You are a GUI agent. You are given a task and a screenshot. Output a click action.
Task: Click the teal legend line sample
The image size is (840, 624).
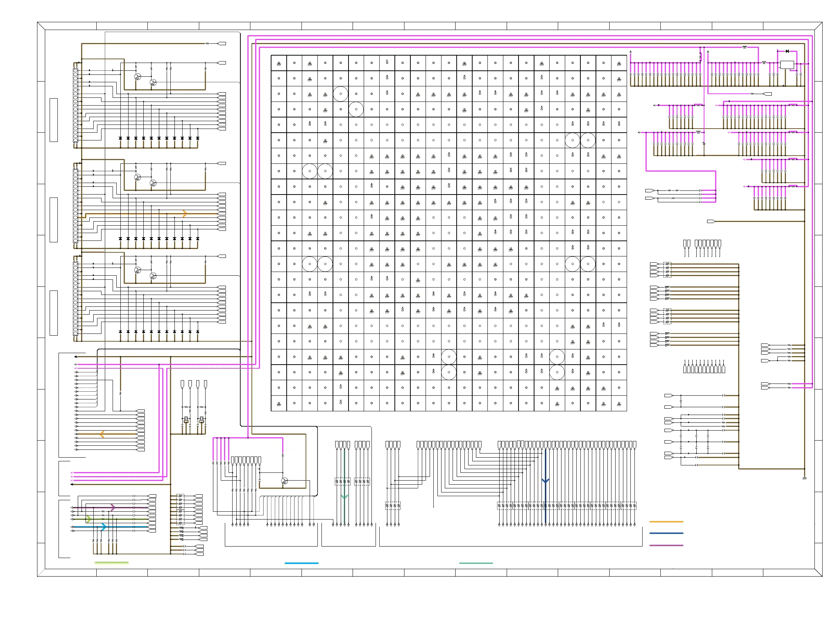(x=476, y=563)
